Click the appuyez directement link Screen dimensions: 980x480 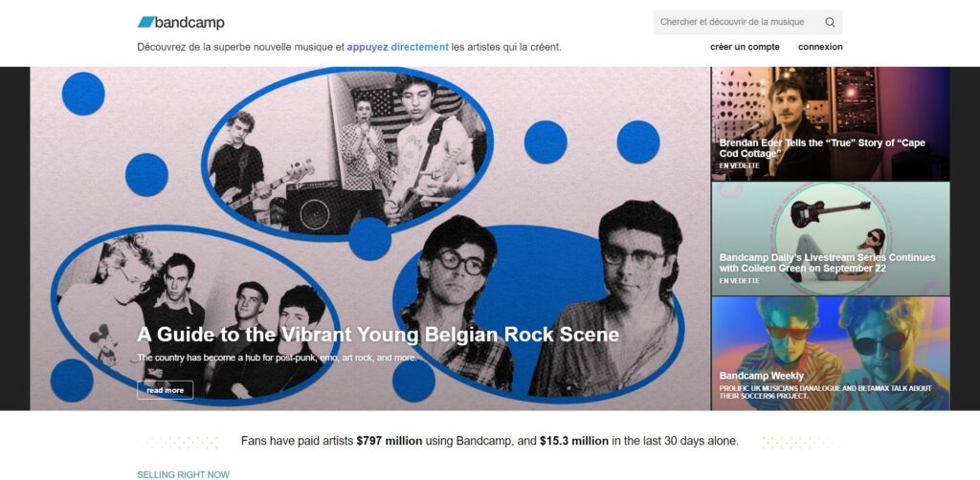(397, 47)
